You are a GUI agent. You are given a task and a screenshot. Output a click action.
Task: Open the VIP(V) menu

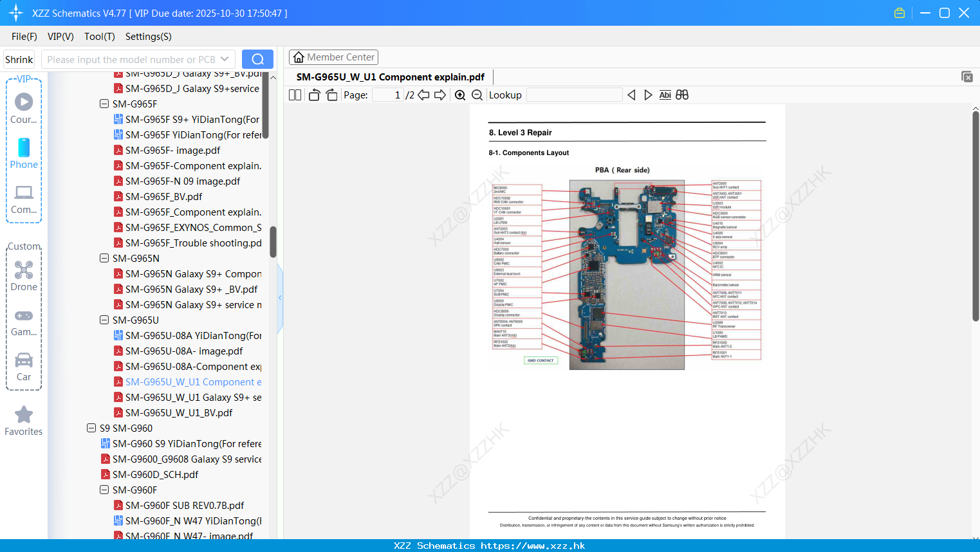point(60,37)
